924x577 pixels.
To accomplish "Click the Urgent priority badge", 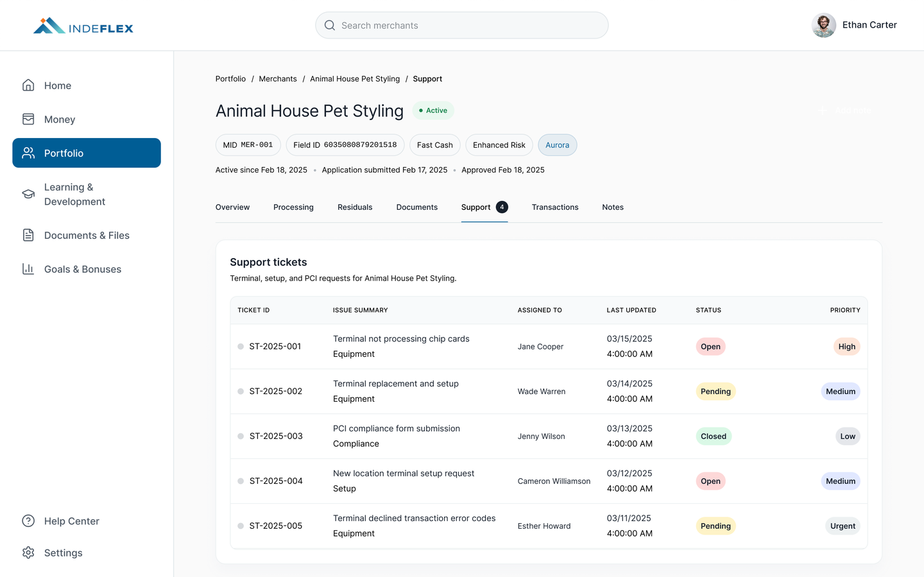I will (843, 526).
